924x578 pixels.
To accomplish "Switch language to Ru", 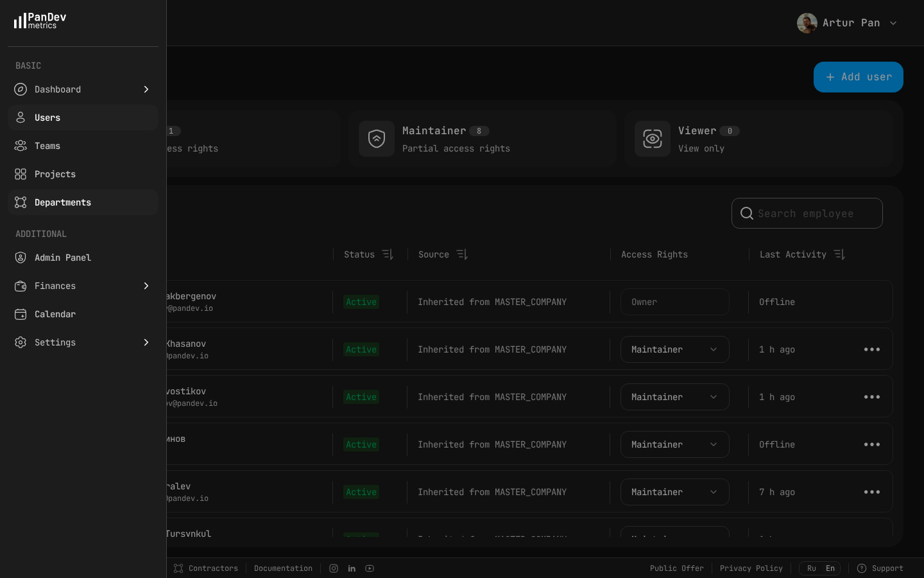I will coord(812,568).
